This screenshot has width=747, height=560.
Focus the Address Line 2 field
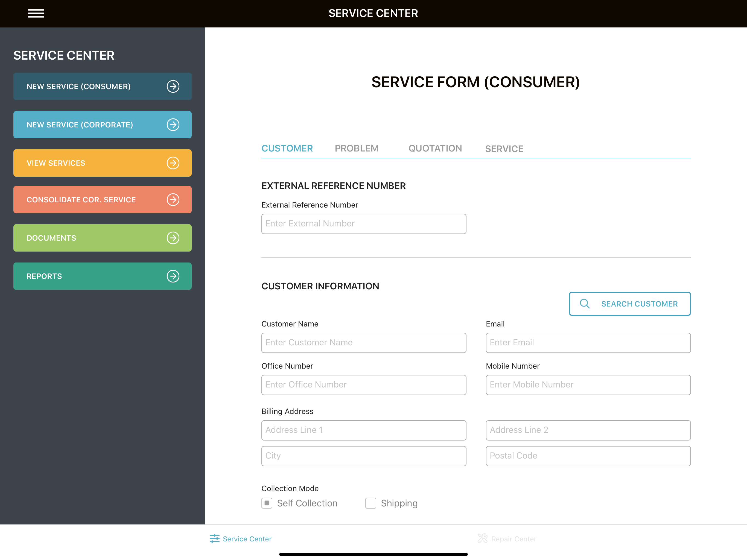(588, 430)
